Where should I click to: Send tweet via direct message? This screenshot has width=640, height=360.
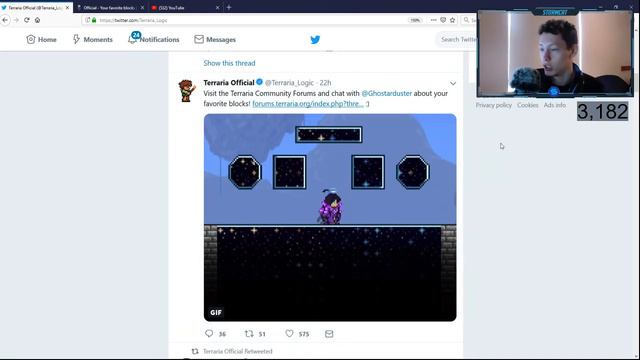[329, 334]
